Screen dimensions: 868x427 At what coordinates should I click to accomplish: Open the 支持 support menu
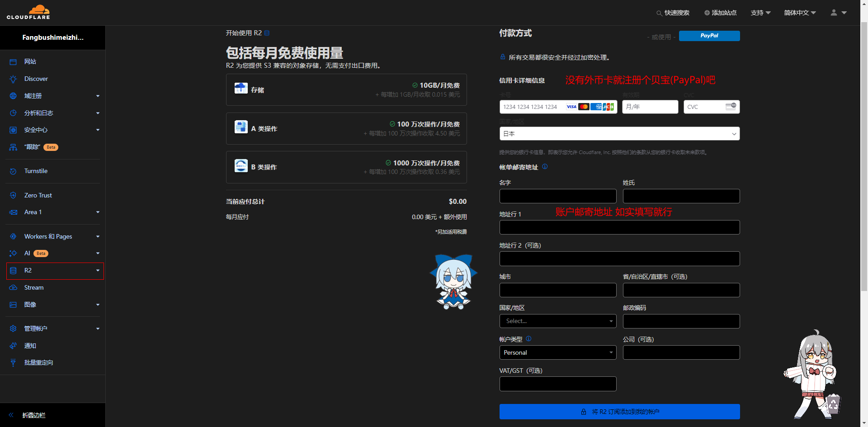[760, 13]
